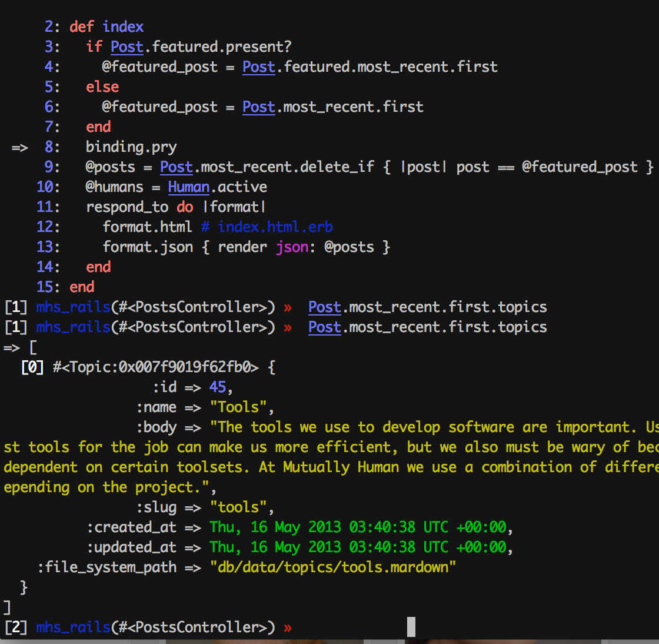Click the tools slug value
Viewport: 659px width, 644px height.
(241, 507)
